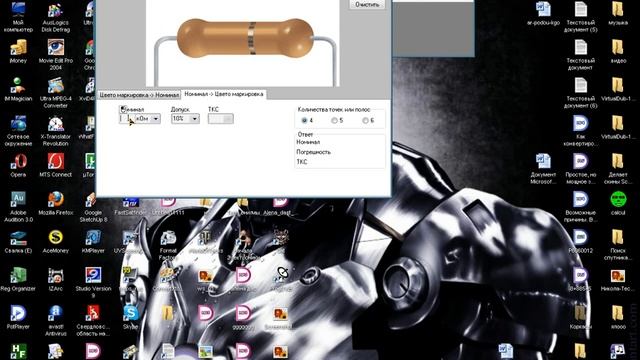
Task: Open the ТКС dropdown
Action: click(220, 119)
